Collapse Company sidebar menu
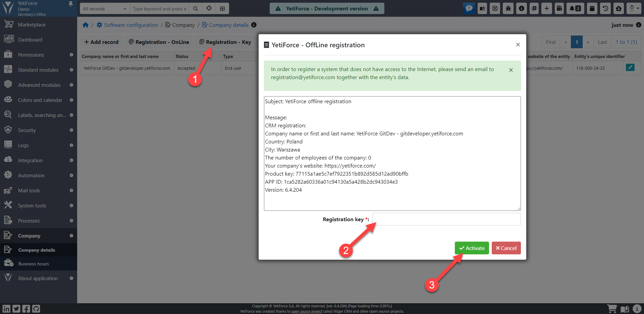644x314 pixels. pos(39,236)
